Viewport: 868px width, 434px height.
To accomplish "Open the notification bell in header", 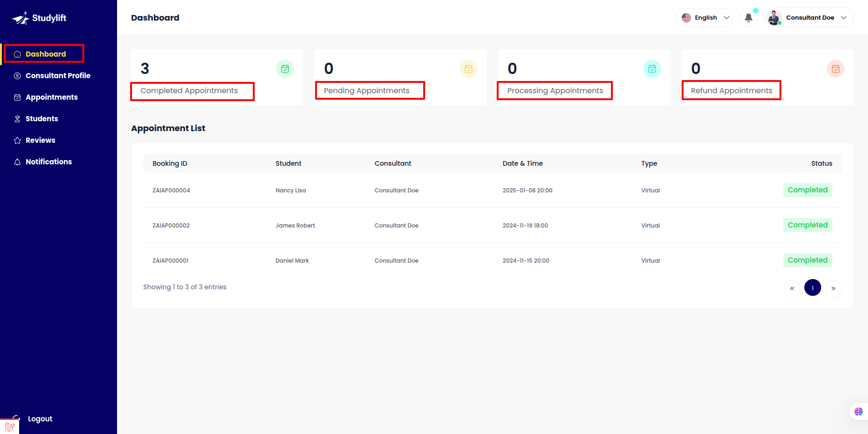I will tap(749, 18).
